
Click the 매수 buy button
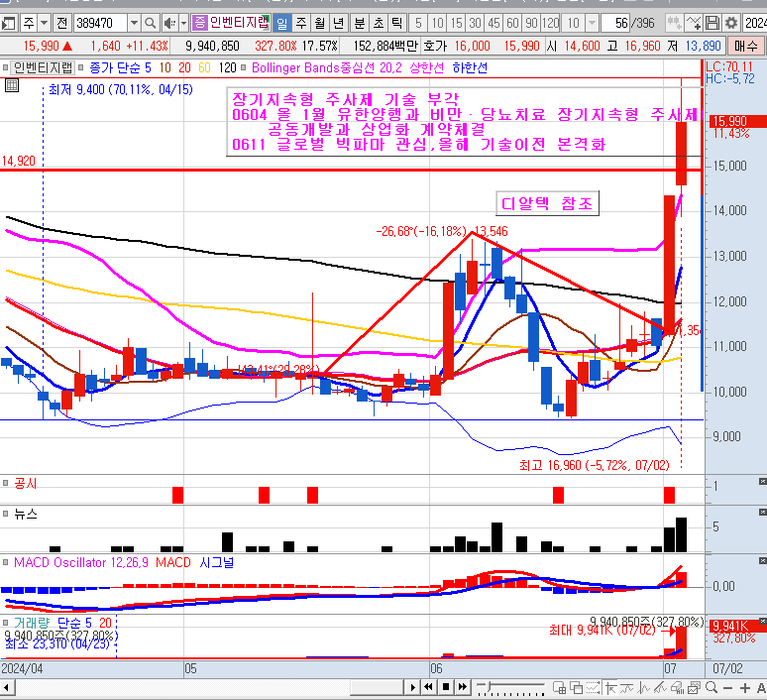tap(745, 46)
